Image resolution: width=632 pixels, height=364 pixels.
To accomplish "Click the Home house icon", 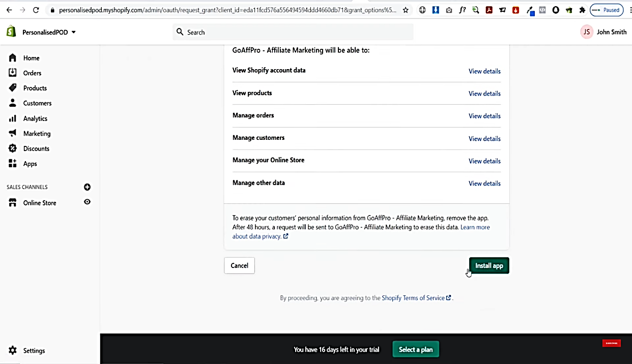I will 13,58.
